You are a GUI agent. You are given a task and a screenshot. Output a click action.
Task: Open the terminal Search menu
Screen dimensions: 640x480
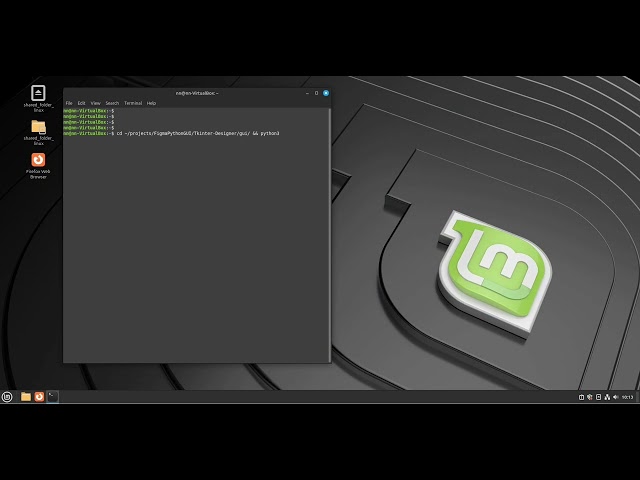click(112, 103)
